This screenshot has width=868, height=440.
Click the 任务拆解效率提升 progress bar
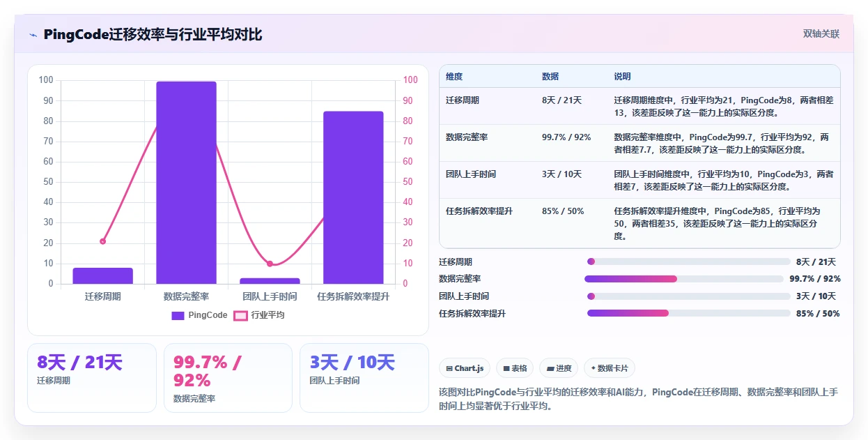pyautogui.click(x=688, y=313)
